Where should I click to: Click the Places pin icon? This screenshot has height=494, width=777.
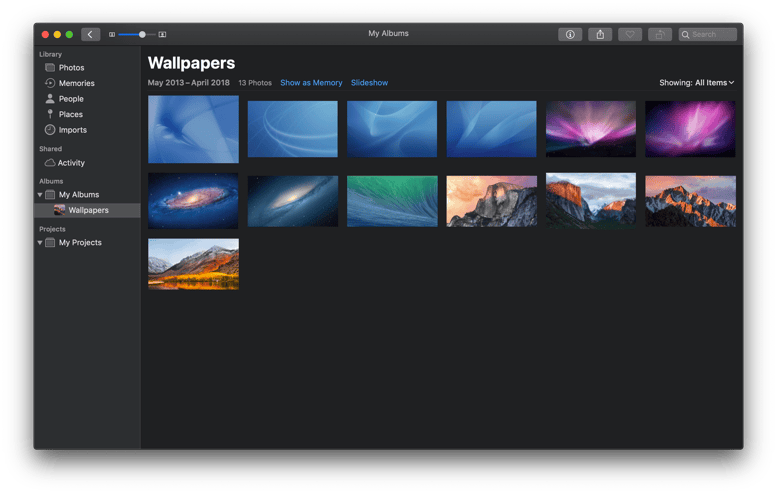(50, 114)
